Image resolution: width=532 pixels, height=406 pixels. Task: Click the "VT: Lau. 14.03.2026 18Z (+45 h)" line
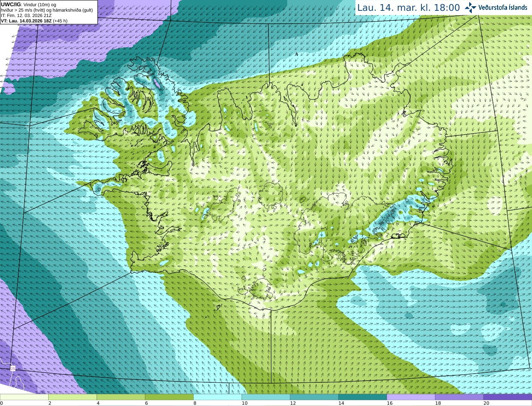[x=34, y=21]
